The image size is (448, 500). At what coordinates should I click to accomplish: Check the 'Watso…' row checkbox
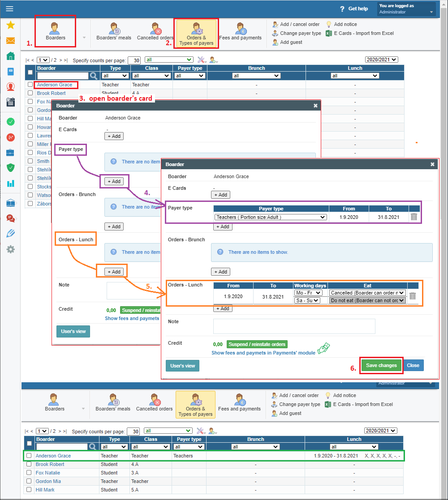tap(30, 195)
